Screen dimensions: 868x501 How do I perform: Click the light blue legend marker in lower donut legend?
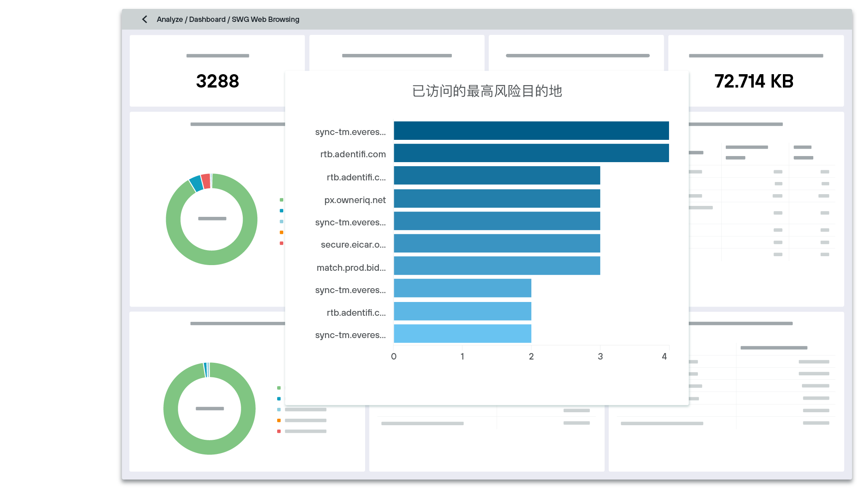278,409
